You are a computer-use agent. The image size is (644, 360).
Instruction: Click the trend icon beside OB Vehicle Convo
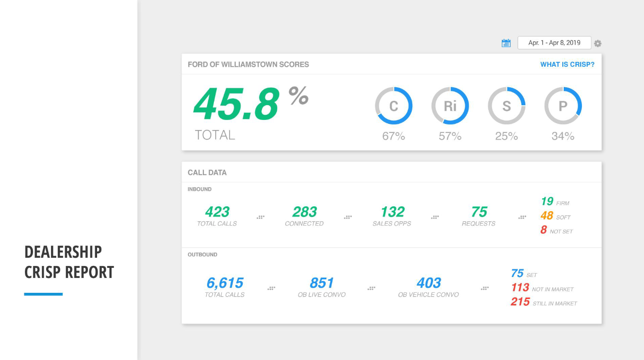coord(484,287)
